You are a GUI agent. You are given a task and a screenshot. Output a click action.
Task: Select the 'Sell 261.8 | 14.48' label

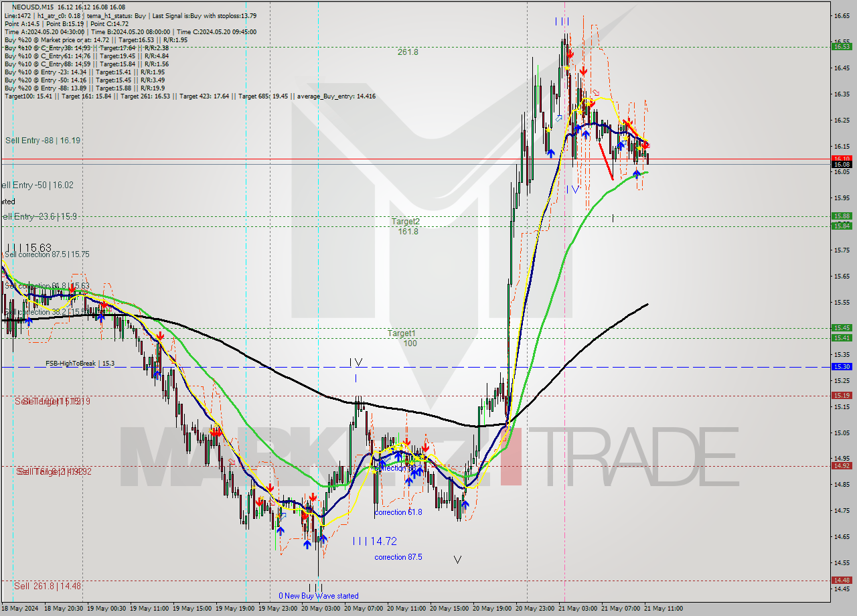(x=48, y=586)
